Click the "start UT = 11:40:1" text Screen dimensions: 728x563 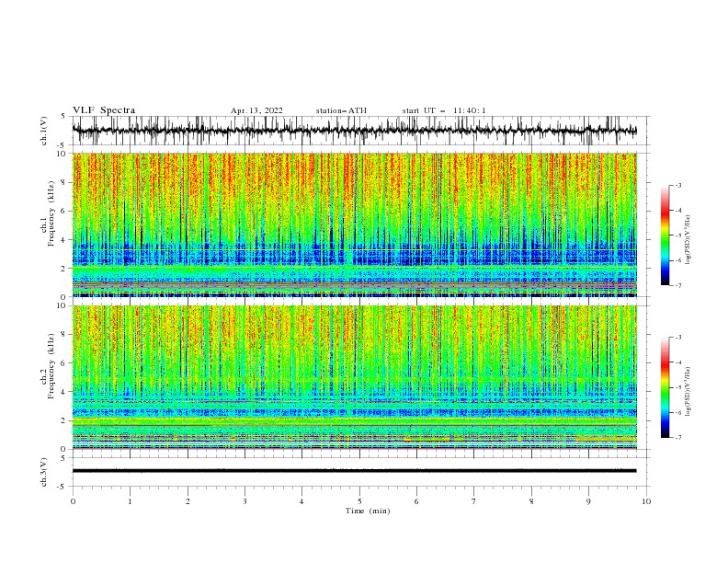[444, 110]
